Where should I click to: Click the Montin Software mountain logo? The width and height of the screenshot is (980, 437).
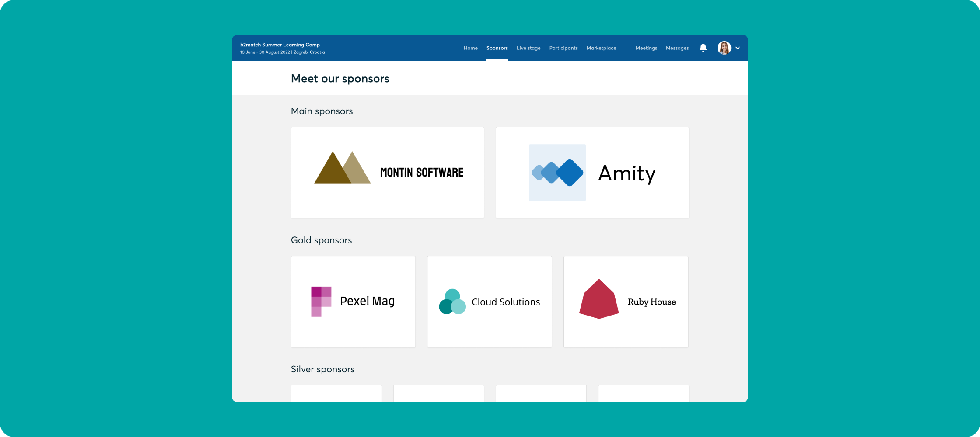tap(342, 167)
